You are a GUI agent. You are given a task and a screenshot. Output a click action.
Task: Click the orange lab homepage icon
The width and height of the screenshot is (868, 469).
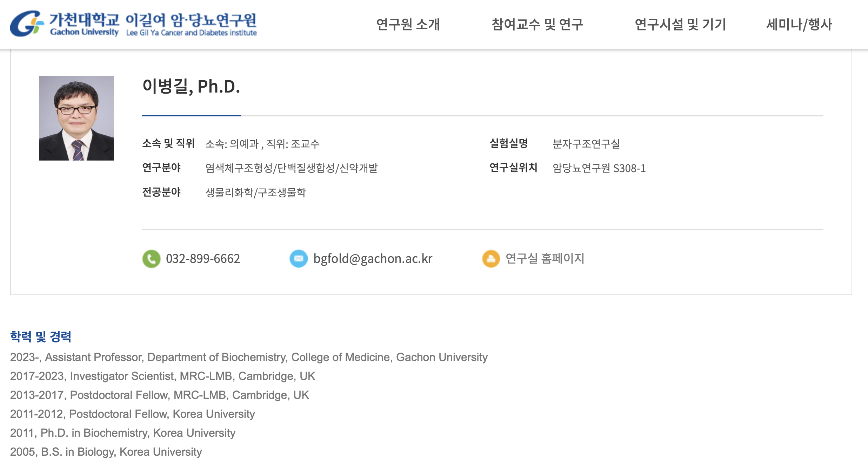click(x=491, y=259)
